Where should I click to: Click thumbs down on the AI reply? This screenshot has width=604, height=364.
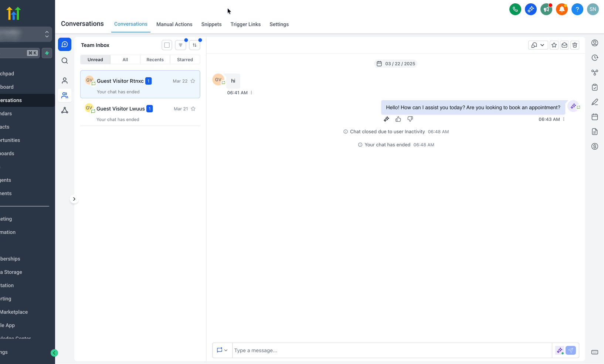(x=410, y=119)
